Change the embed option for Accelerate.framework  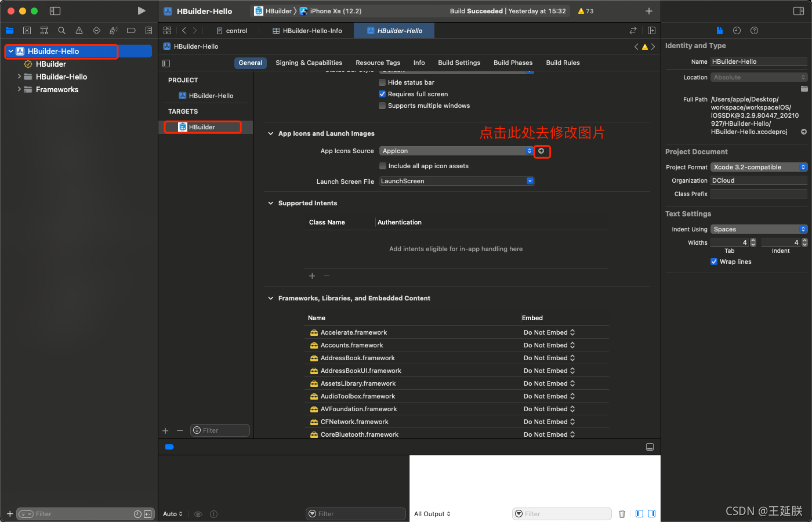pyautogui.click(x=549, y=332)
